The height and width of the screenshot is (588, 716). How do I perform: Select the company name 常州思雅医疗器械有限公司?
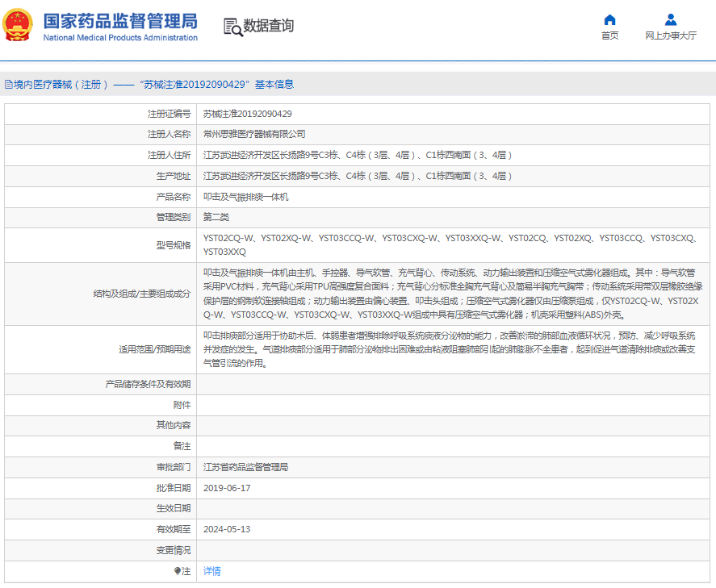254,134
